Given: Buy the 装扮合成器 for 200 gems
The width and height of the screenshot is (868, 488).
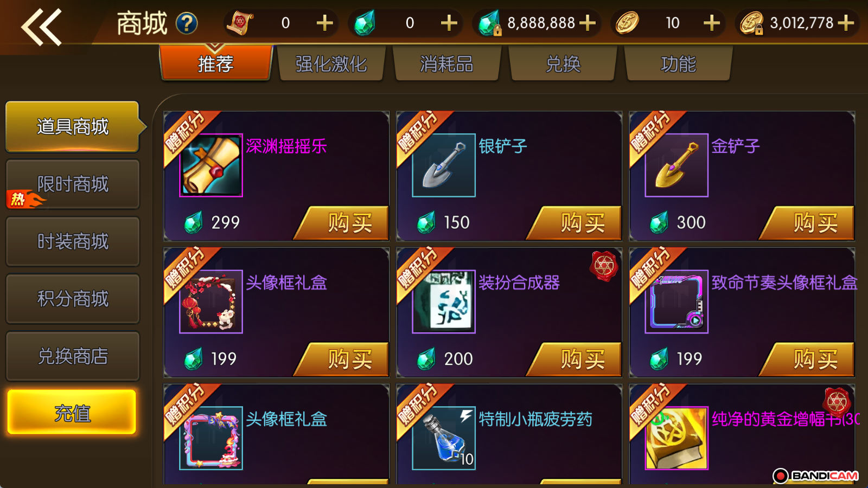Looking at the screenshot, I should click(575, 359).
